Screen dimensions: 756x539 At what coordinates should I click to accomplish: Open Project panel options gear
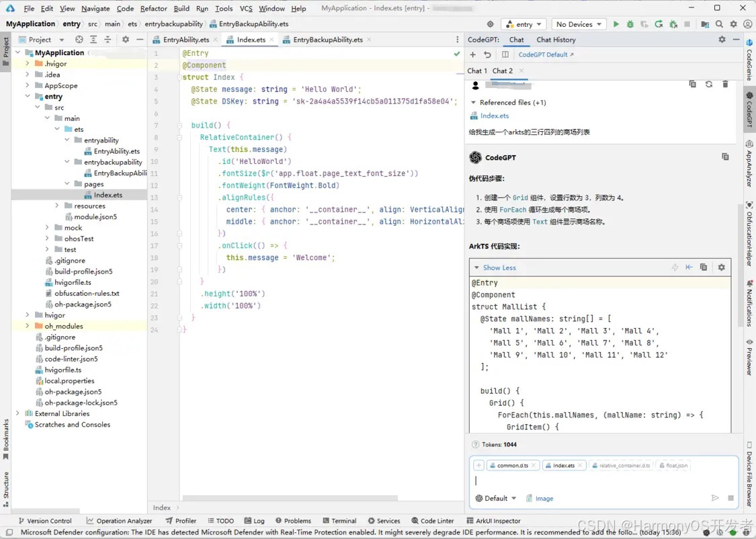click(x=126, y=40)
